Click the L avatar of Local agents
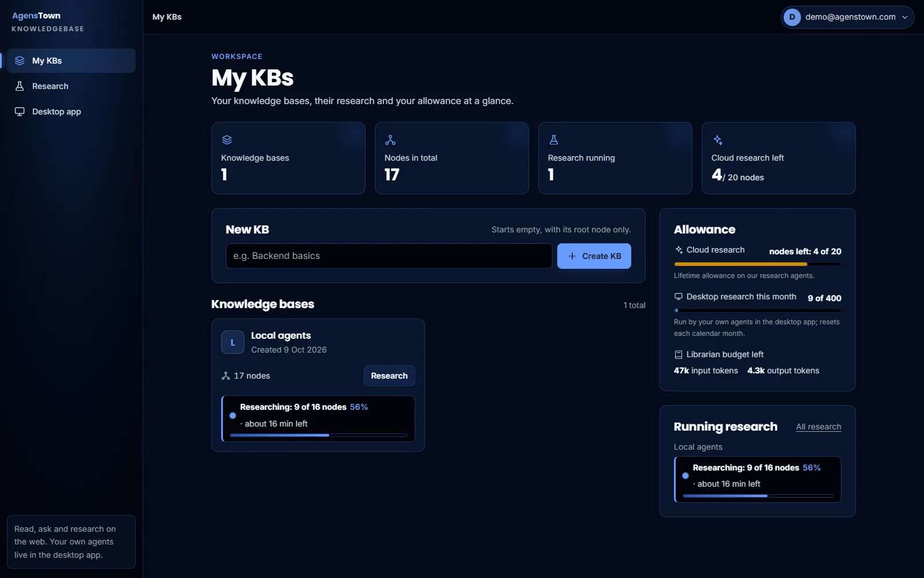The height and width of the screenshot is (578, 924). 233,342
